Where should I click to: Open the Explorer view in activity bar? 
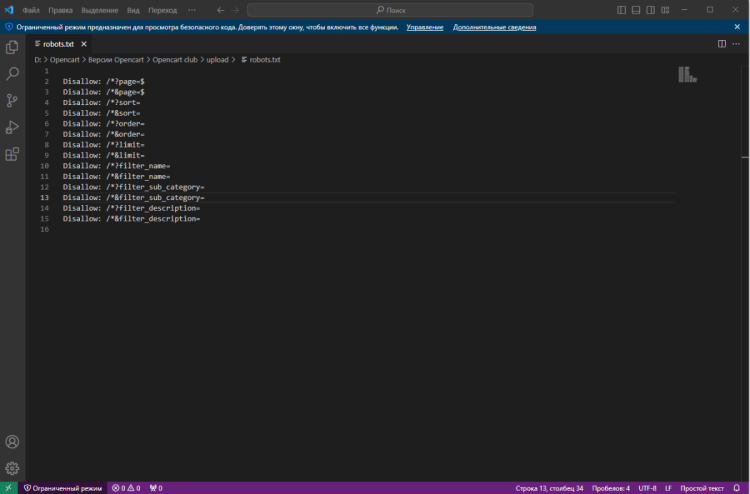pos(12,46)
